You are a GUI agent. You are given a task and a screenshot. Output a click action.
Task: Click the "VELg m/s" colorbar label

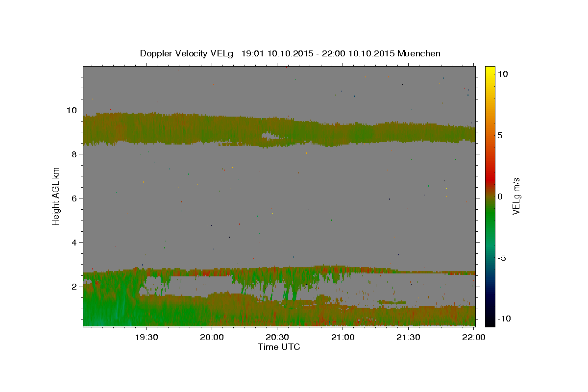[x=516, y=196]
